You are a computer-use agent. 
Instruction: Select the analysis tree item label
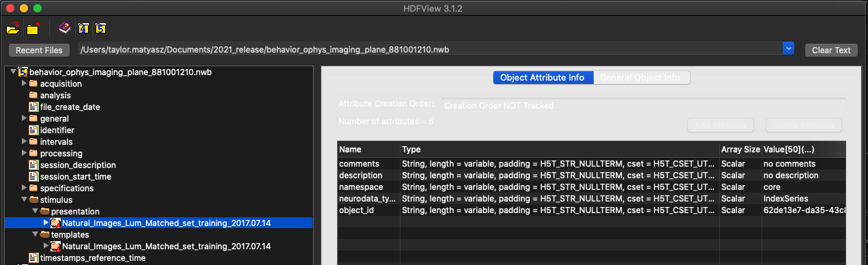pyautogui.click(x=55, y=95)
